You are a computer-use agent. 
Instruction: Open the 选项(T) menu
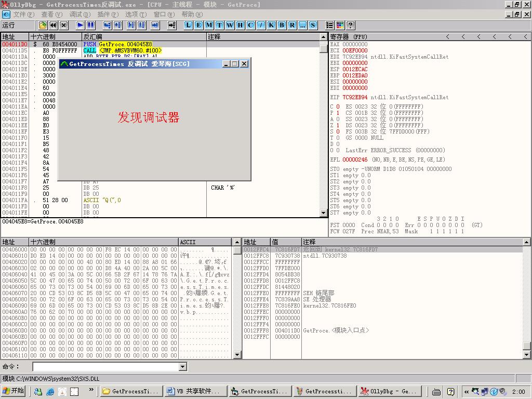coord(136,14)
